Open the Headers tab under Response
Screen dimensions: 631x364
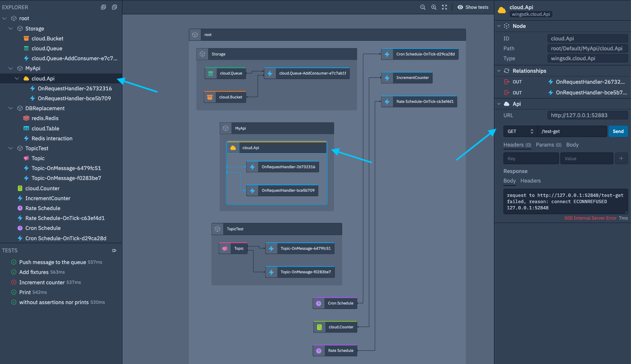click(x=530, y=181)
